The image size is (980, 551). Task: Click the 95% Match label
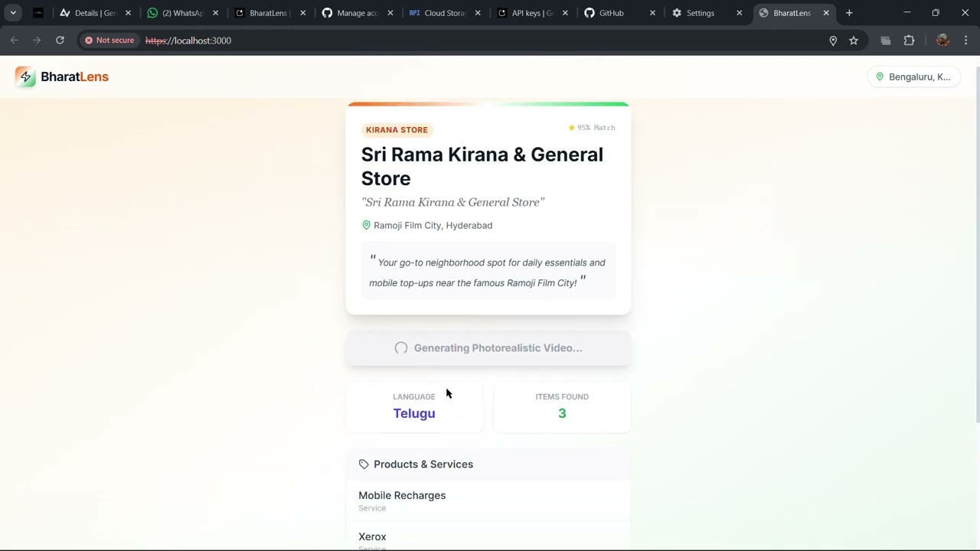(596, 128)
